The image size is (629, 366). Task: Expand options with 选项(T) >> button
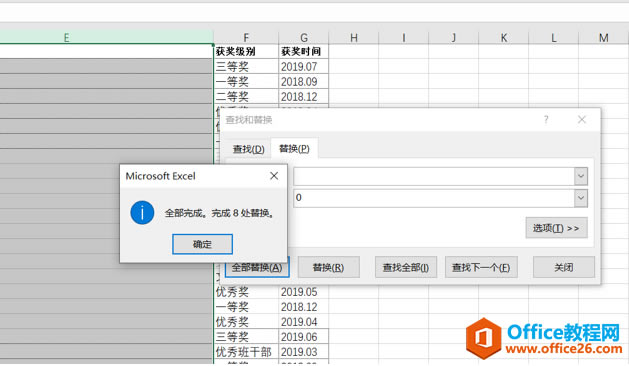[556, 228]
